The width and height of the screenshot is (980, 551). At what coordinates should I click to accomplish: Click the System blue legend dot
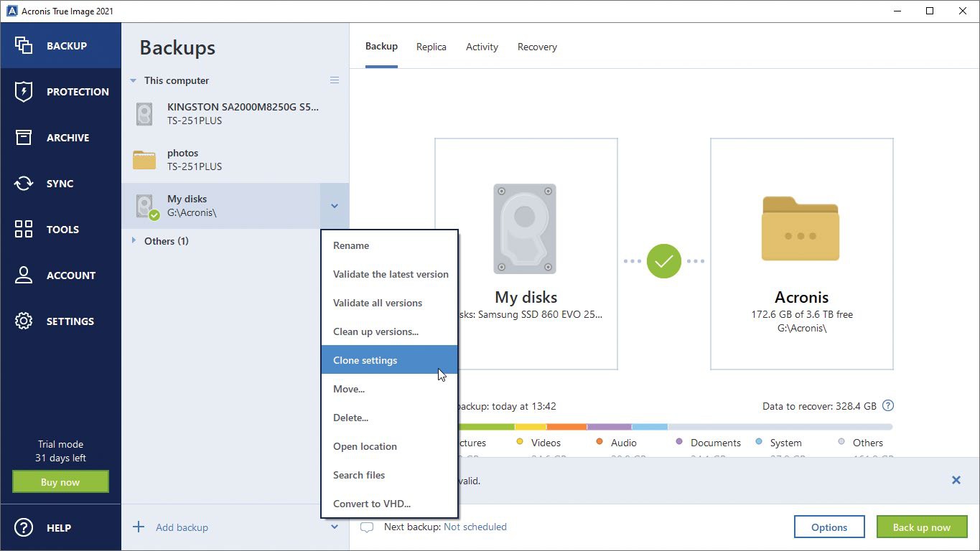[759, 442]
